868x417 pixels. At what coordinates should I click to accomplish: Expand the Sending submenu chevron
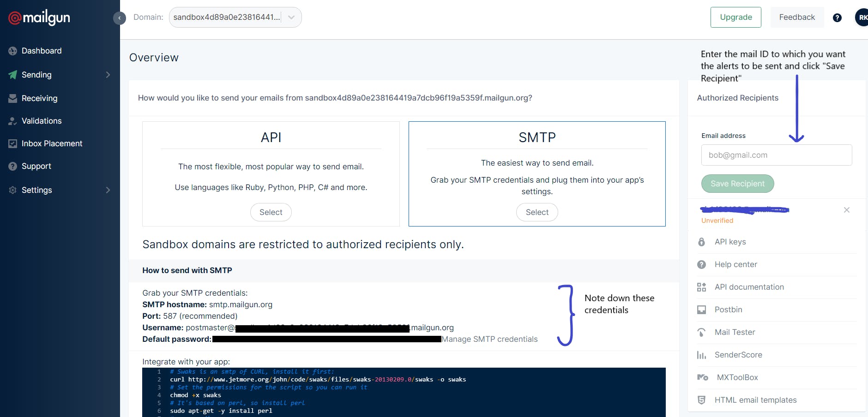click(x=108, y=75)
